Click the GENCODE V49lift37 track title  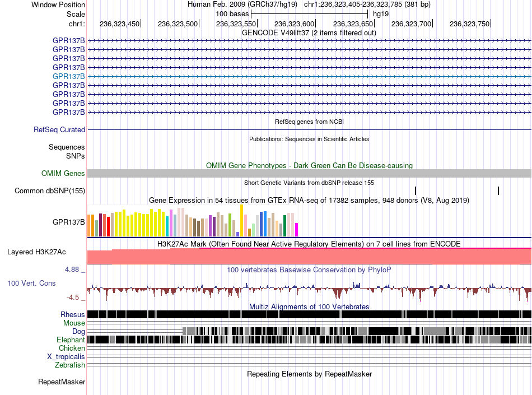click(309, 33)
